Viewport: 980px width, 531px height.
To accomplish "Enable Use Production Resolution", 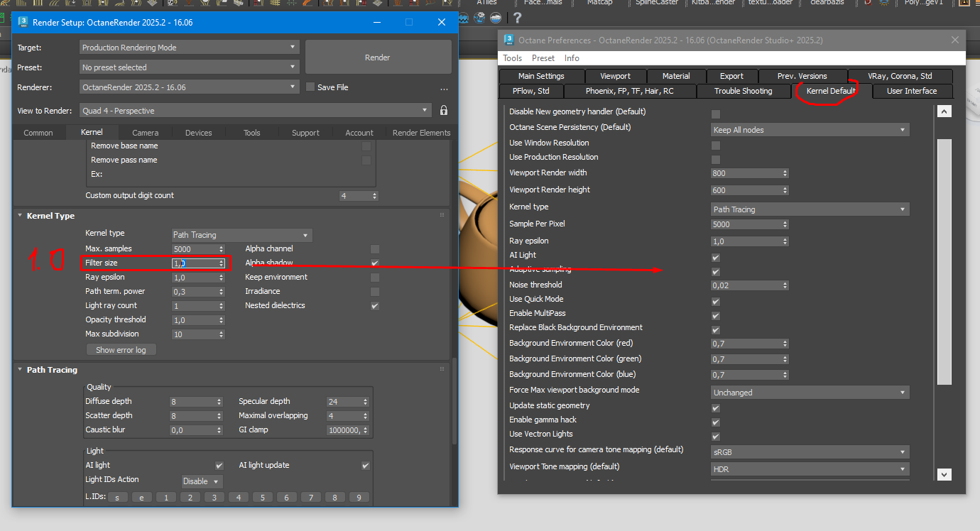I will coord(716,160).
